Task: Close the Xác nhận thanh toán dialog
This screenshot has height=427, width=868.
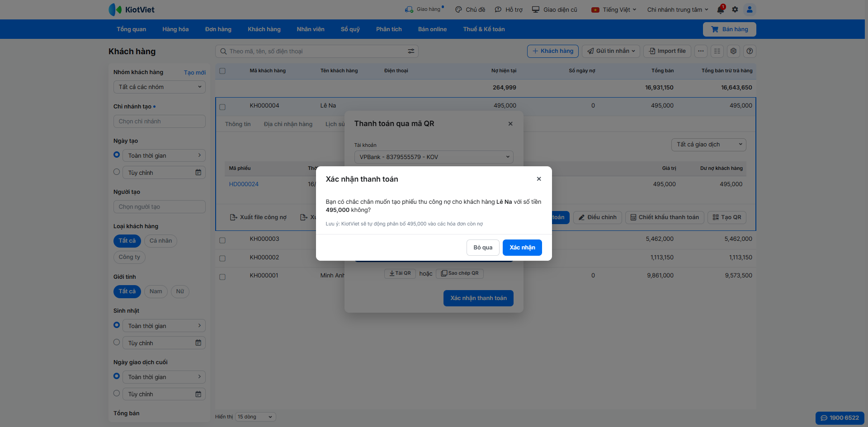Action: pyautogui.click(x=539, y=179)
